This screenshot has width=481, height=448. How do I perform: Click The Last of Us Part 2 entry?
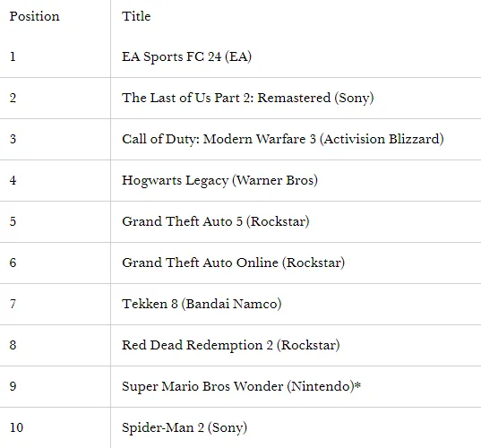(x=248, y=98)
